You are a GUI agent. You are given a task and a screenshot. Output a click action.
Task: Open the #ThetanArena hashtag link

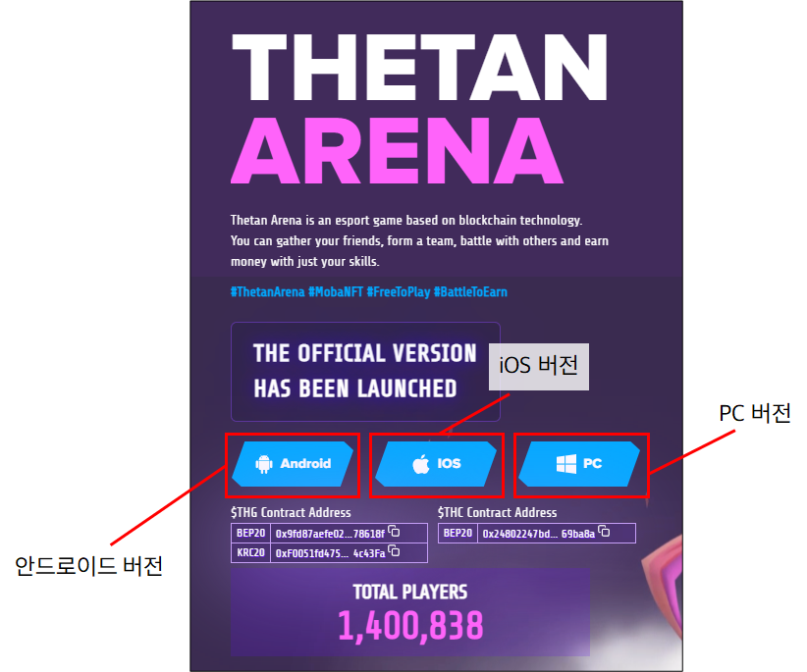267,292
